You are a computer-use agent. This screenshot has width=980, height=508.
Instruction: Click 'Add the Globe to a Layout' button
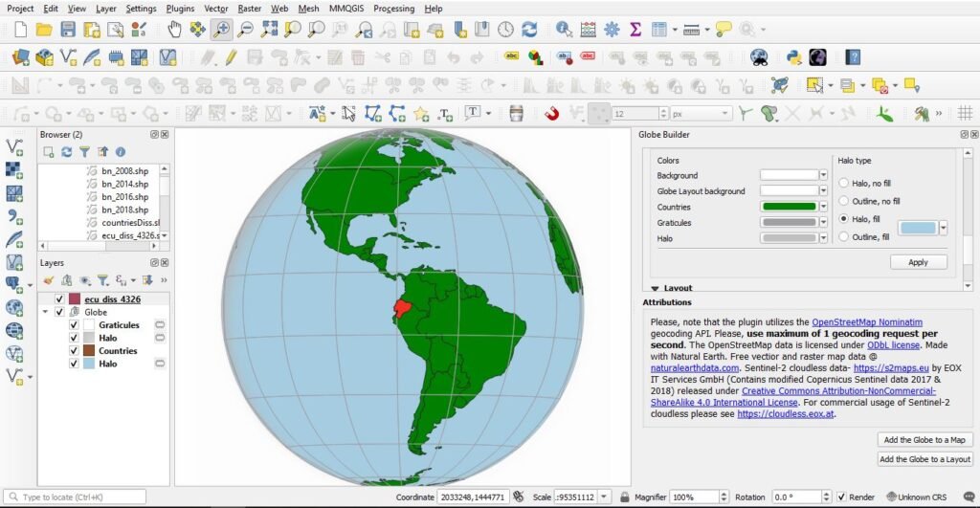coord(923,459)
